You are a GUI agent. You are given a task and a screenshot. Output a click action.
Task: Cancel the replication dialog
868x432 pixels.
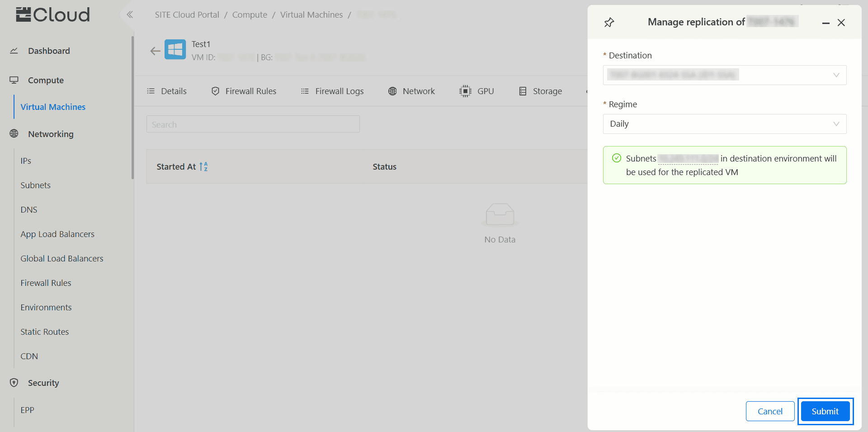770,411
